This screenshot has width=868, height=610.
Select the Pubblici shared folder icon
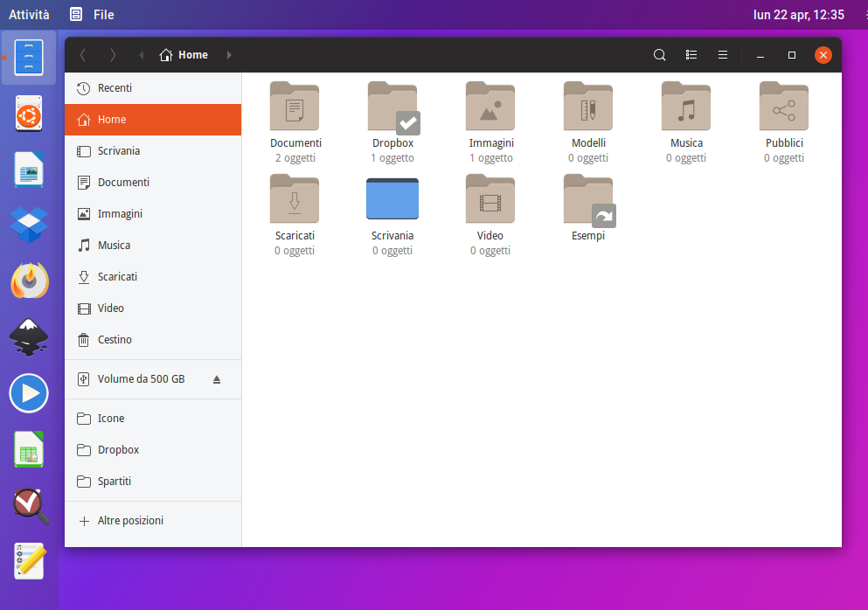click(x=784, y=107)
